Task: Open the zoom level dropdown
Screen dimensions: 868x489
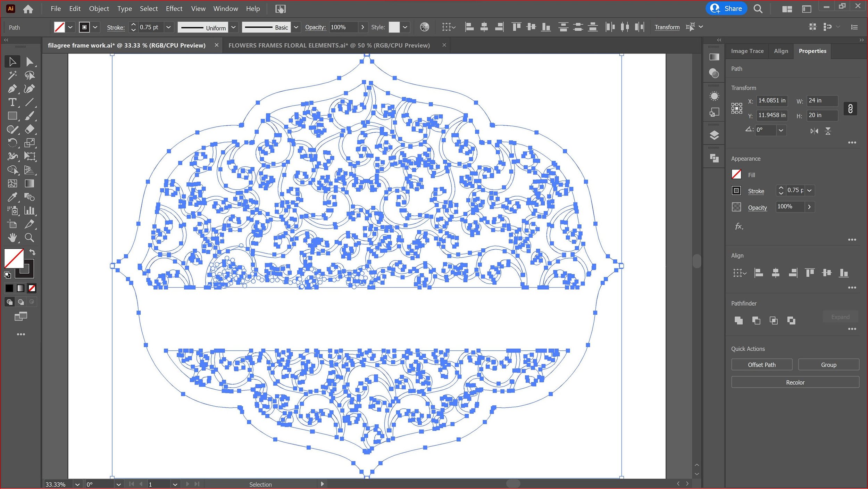Action: pyautogui.click(x=77, y=484)
